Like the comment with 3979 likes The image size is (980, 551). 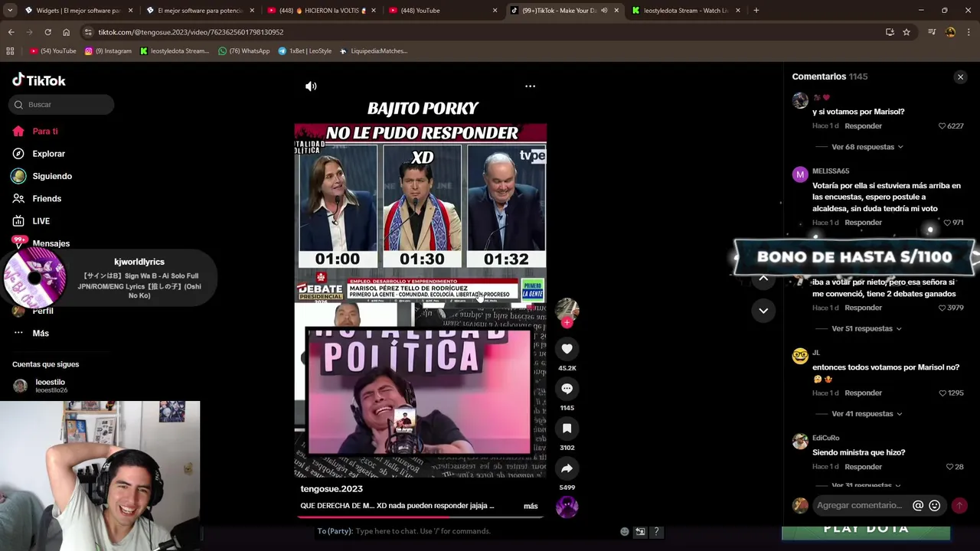(942, 308)
